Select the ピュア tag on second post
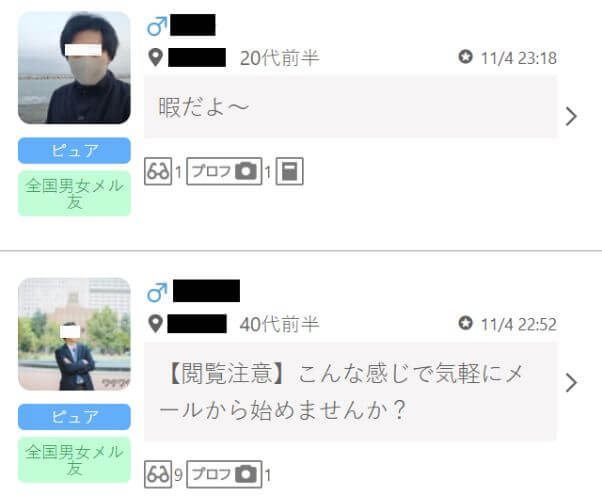This screenshot has height=496, width=602. [x=74, y=417]
